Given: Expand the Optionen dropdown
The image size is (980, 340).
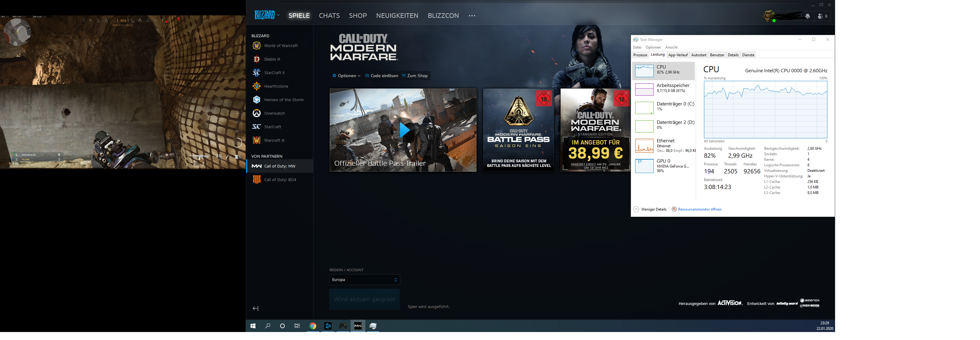Looking at the screenshot, I should tap(347, 76).
